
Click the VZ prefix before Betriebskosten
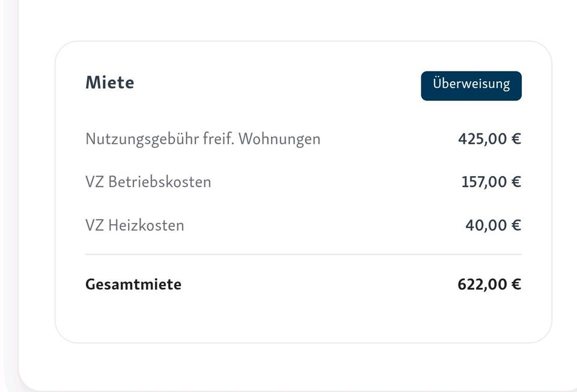pyautogui.click(x=95, y=182)
